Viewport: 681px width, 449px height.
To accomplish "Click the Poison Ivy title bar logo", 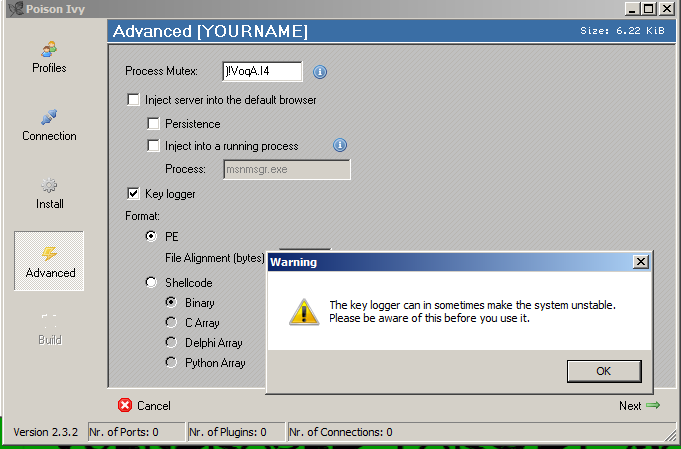I will point(16,9).
